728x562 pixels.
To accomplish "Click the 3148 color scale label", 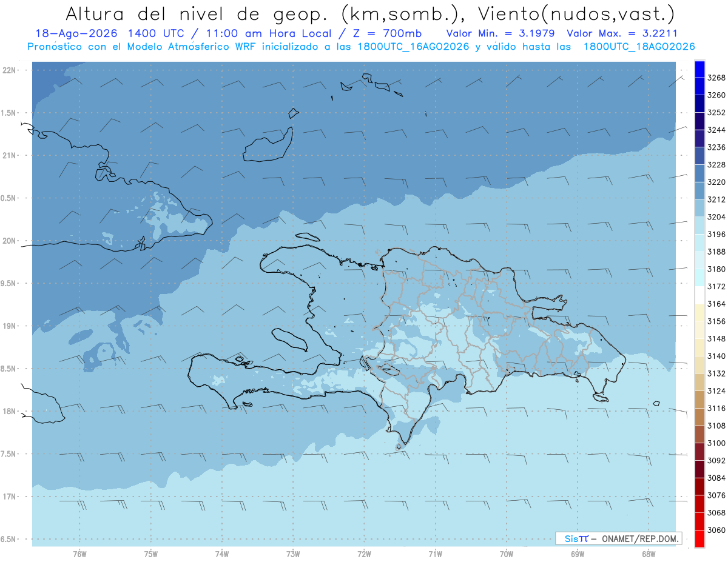I will point(716,338).
